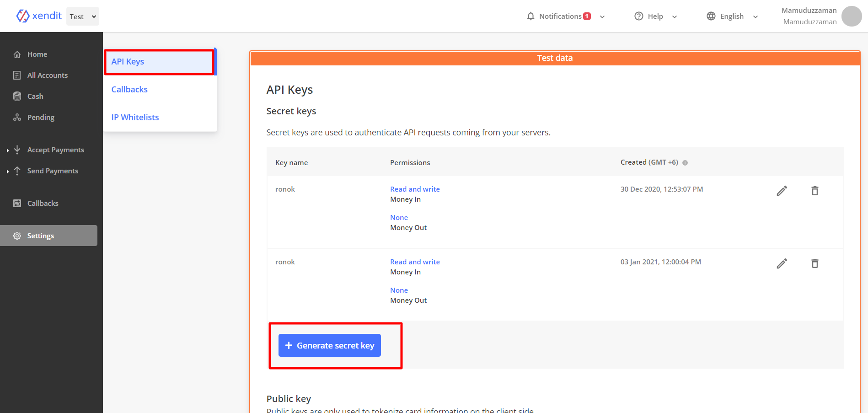Expand the Help menu

[655, 16]
